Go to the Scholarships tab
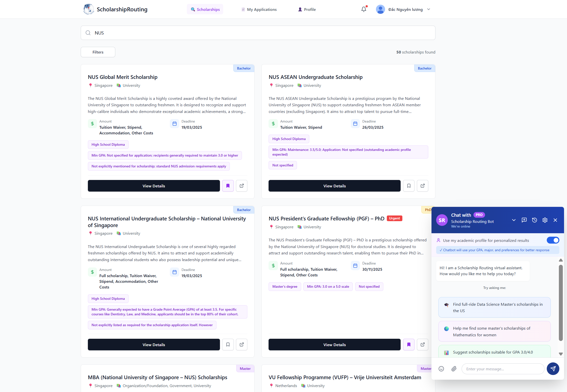 (x=205, y=9)
